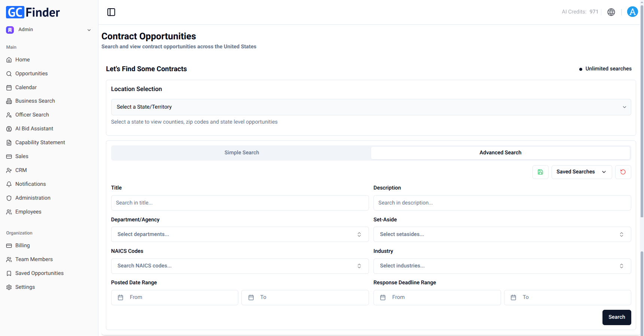Open the Saved Searches dropdown
Image resolution: width=644 pixels, height=336 pixels.
point(582,172)
